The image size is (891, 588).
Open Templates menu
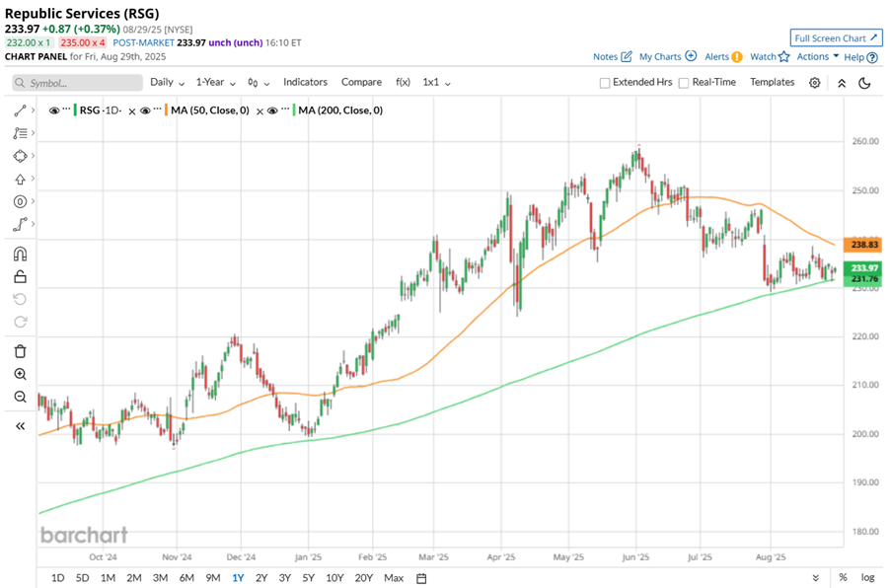(x=773, y=82)
